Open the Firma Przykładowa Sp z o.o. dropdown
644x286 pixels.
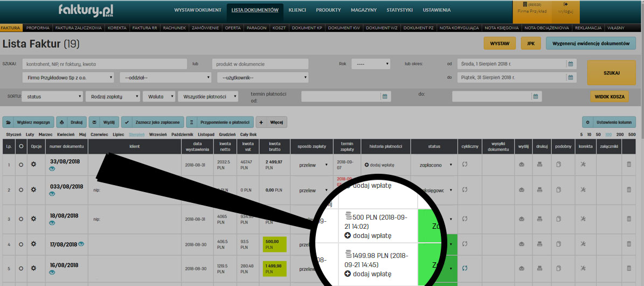coord(68,77)
